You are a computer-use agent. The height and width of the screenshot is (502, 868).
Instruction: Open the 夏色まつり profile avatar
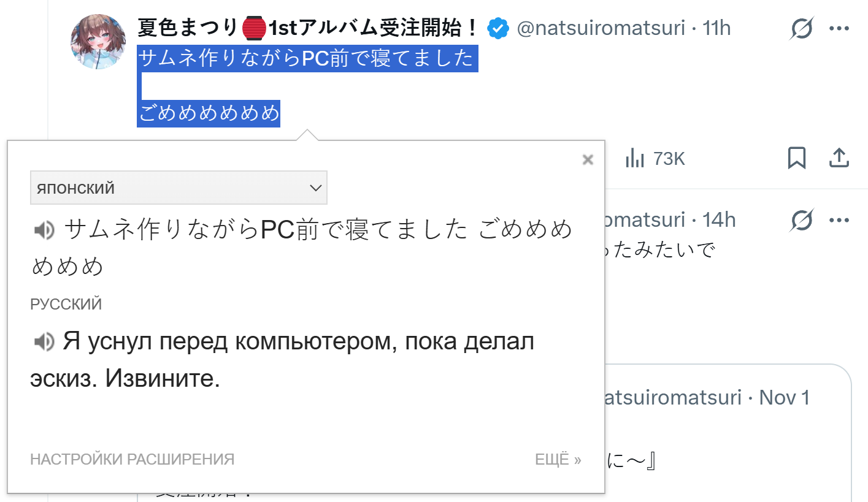[x=98, y=42]
